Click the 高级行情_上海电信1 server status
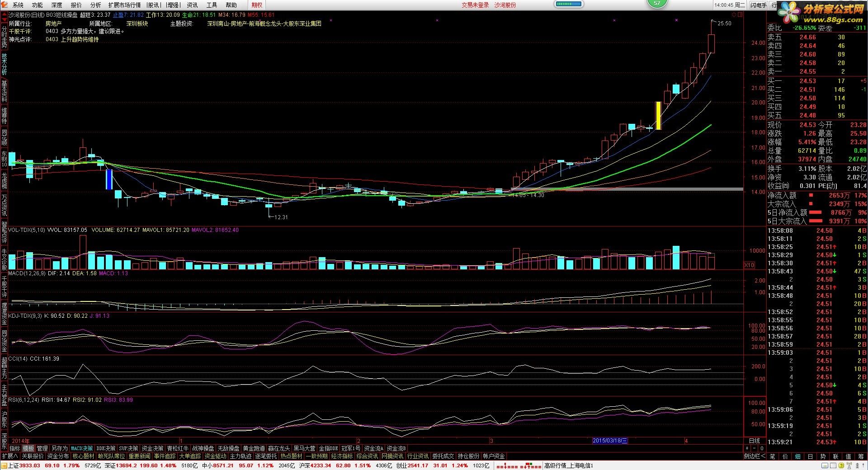 (568, 465)
